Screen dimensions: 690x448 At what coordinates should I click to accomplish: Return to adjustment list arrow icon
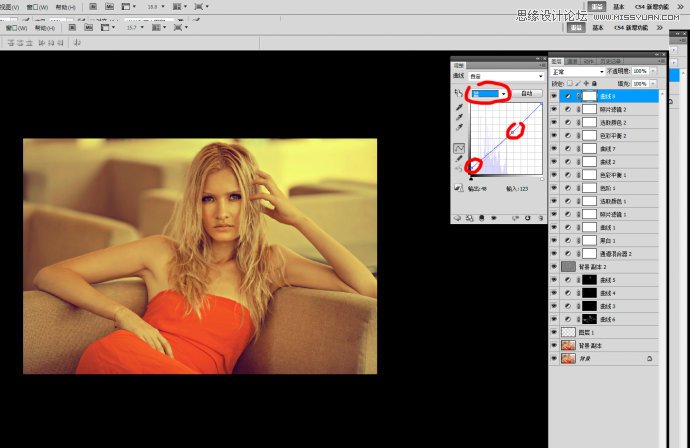pyautogui.click(x=457, y=218)
